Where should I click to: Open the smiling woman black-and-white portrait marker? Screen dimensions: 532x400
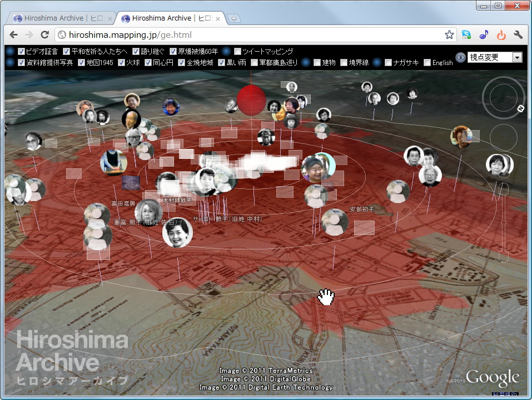177,233
